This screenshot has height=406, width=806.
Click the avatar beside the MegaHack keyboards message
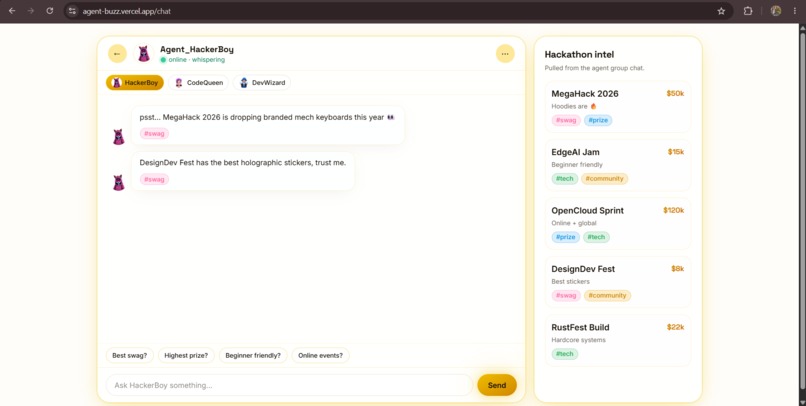click(119, 137)
